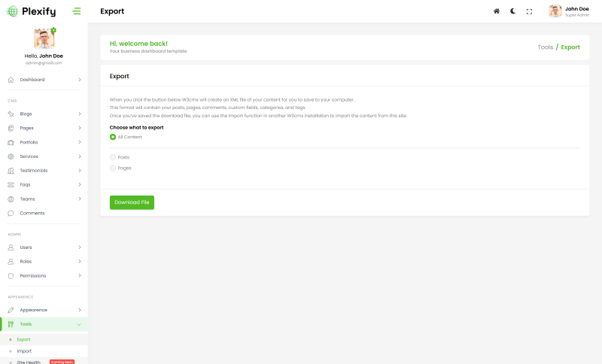602x364 pixels.
Task: Toggle dark mode with the moon icon
Action: (x=512, y=11)
